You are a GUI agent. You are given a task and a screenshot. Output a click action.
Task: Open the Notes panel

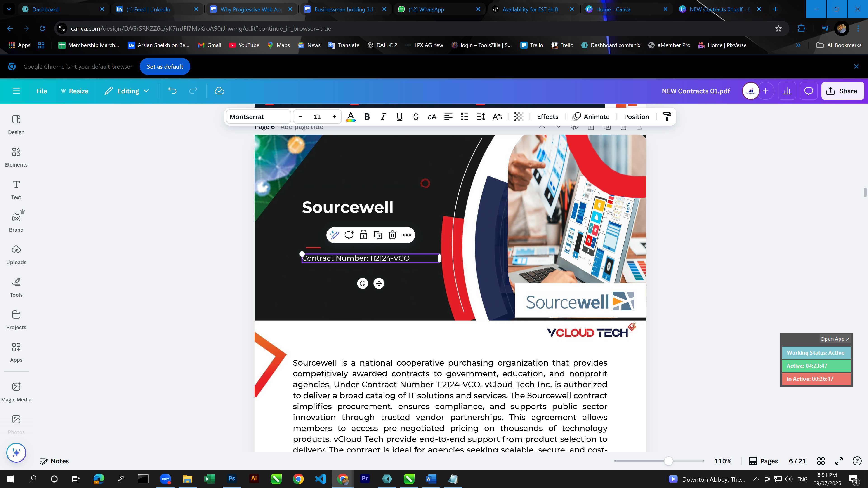54,461
